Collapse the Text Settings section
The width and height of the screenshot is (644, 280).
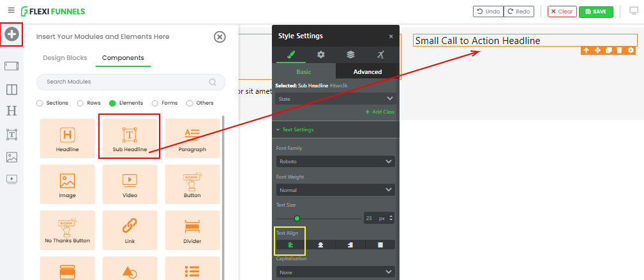click(x=295, y=129)
